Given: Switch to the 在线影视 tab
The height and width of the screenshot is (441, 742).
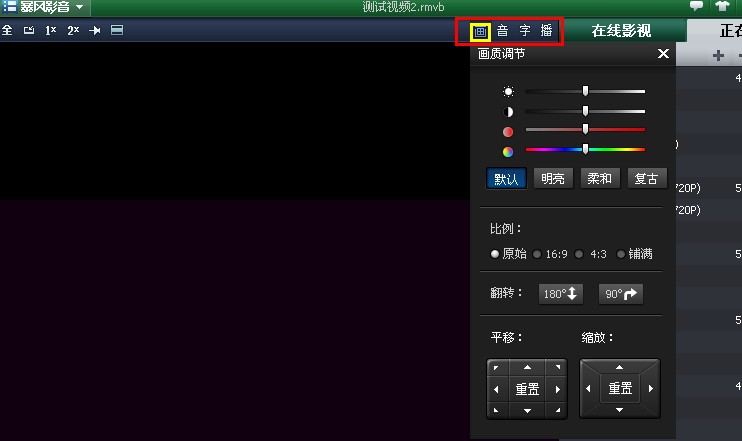Looking at the screenshot, I should click(x=621, y=31).
